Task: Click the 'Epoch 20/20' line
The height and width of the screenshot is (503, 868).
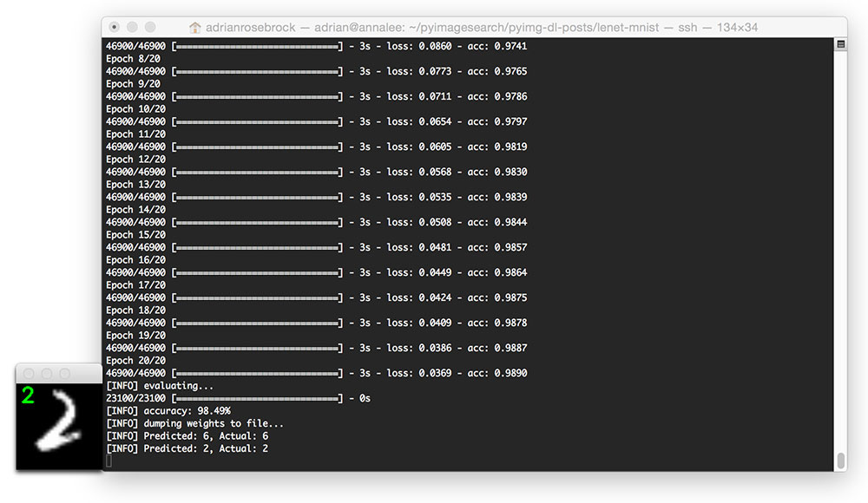Action: 135,361
